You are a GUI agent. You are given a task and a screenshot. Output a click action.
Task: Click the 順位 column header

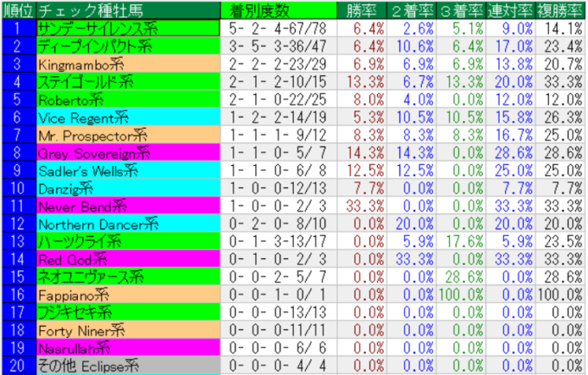coord(18,10)
